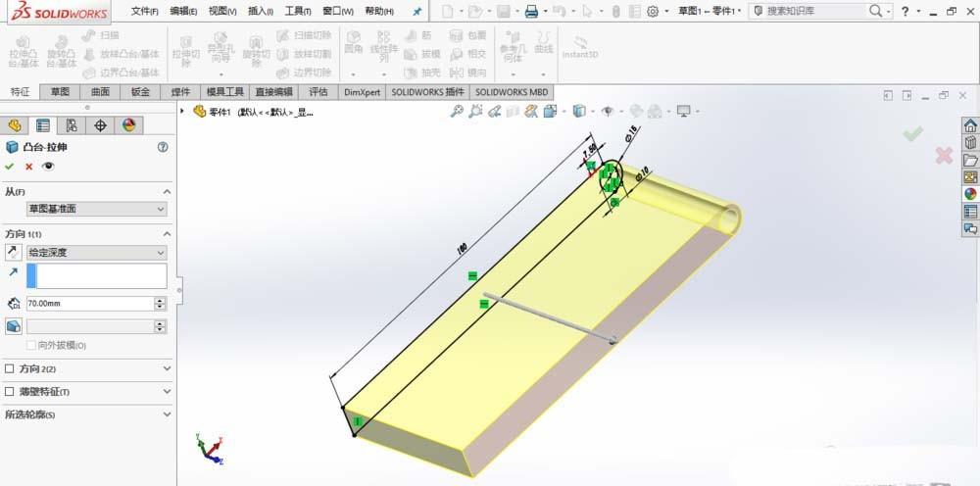Cancel extrude with red X in panel
The width and height of the screenshot is (980, 486).
(x=28, y=167)
